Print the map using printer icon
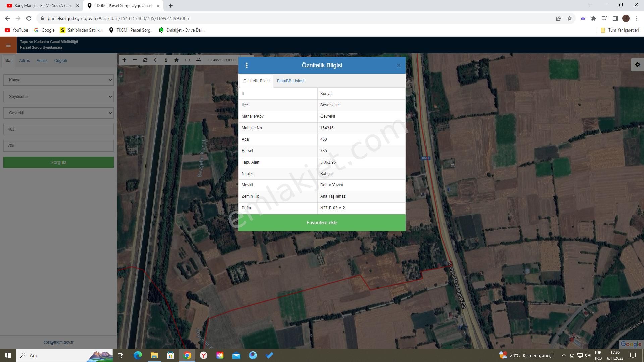Image resolution: width=644 pixels, height=362 pixels. [198, 60]
